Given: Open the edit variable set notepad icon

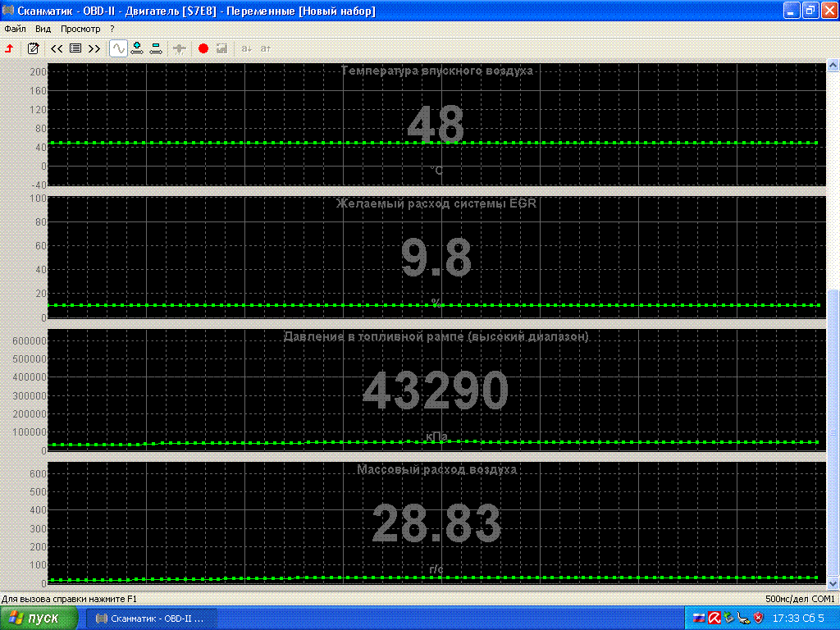Looking at the screenshot, I should pos(33,48).
